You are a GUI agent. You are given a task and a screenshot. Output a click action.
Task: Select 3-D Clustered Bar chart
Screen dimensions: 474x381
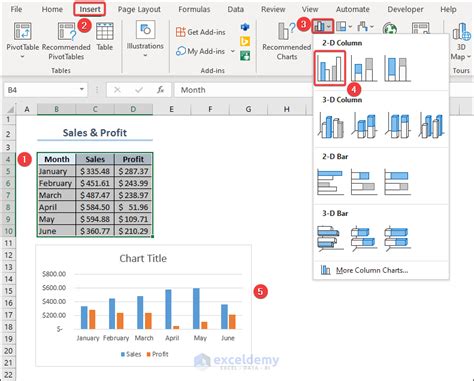(x=330, y=238)
